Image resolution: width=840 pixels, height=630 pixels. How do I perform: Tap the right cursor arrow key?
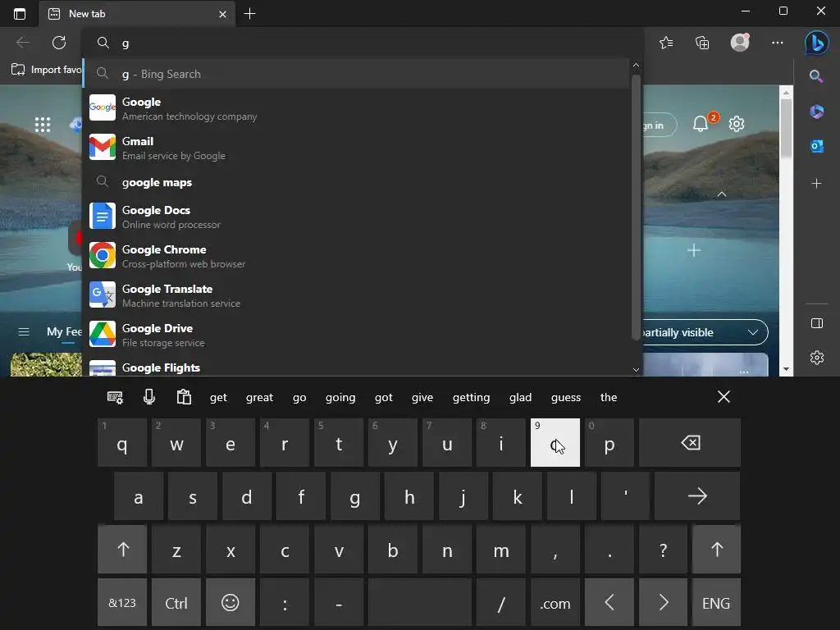(x=663, y=603)
